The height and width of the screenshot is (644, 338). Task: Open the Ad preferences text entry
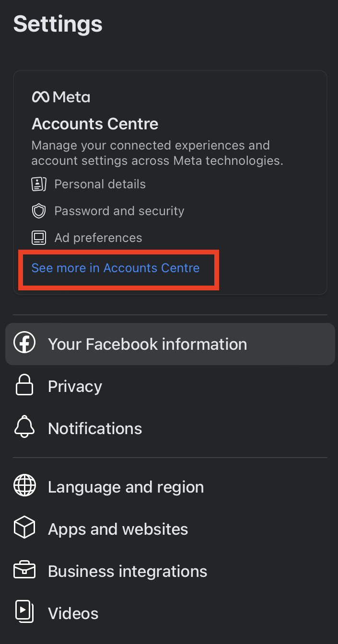pyautogui.click(x=98, y=238)
